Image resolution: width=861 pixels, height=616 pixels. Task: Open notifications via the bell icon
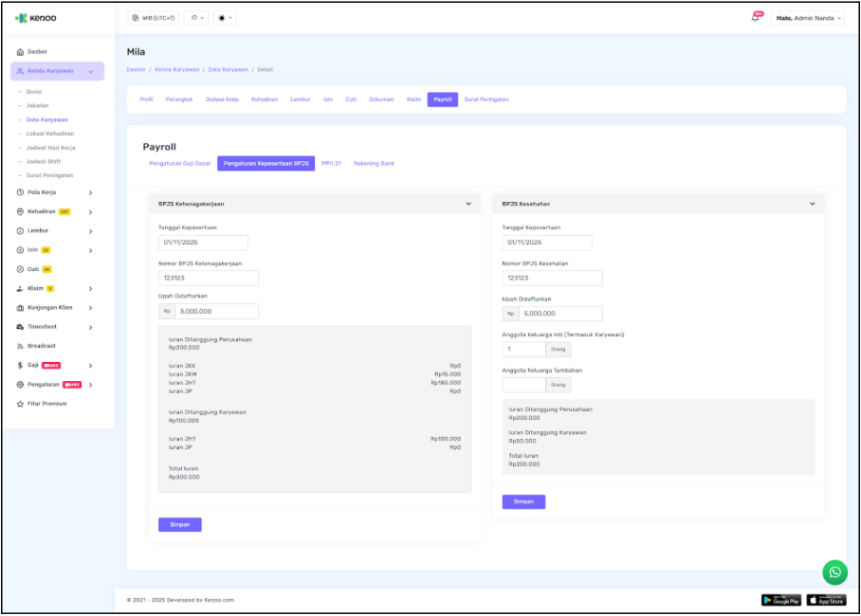click(x=754, y=16)
